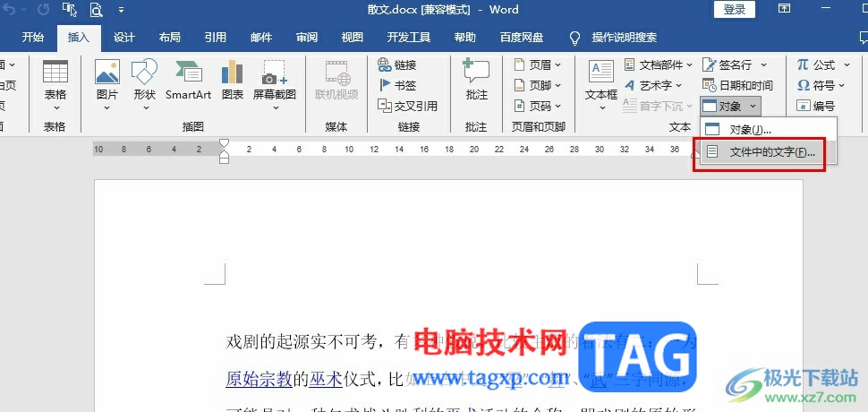
Task: Select 文件中的文字(F)... menu item
Action: tap(769, 152)
